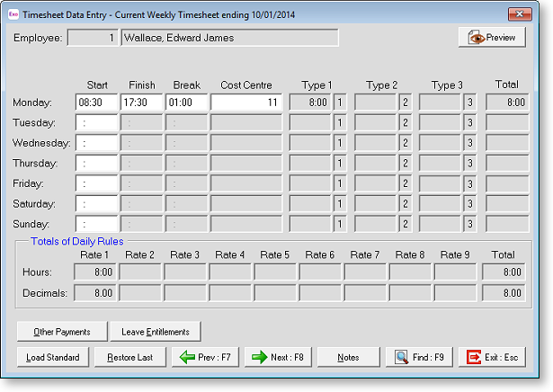
Task: Click Tuesday's Start time field
Action: (96, 122)
